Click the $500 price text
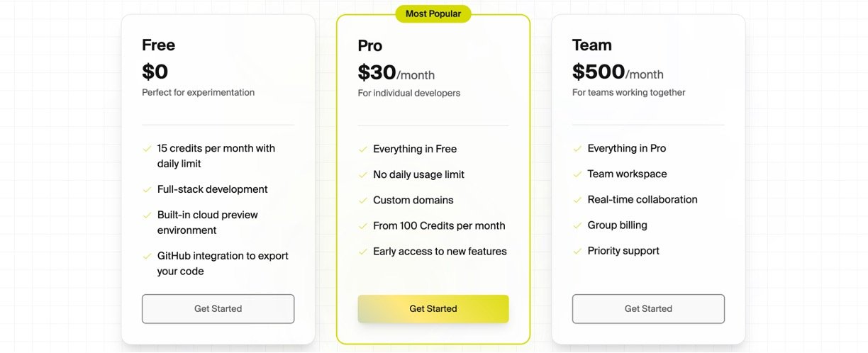The width and height of the screenshot is (868, 353). [x=599, y=72]
